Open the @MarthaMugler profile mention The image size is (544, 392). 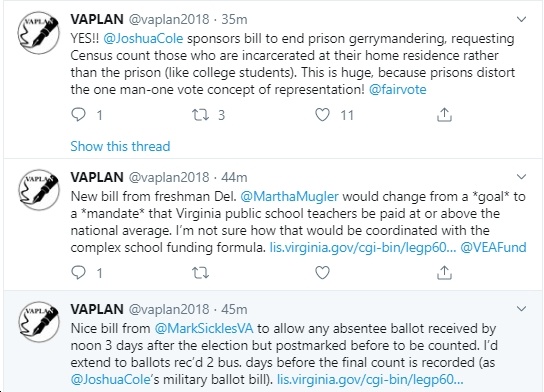tap(289, 196)
